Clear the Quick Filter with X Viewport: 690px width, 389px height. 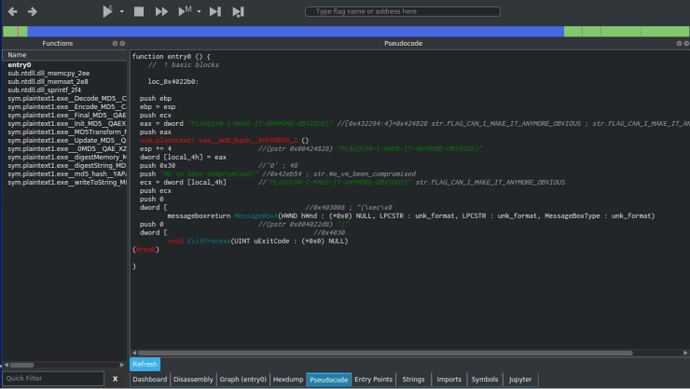[x=115, y=378]
